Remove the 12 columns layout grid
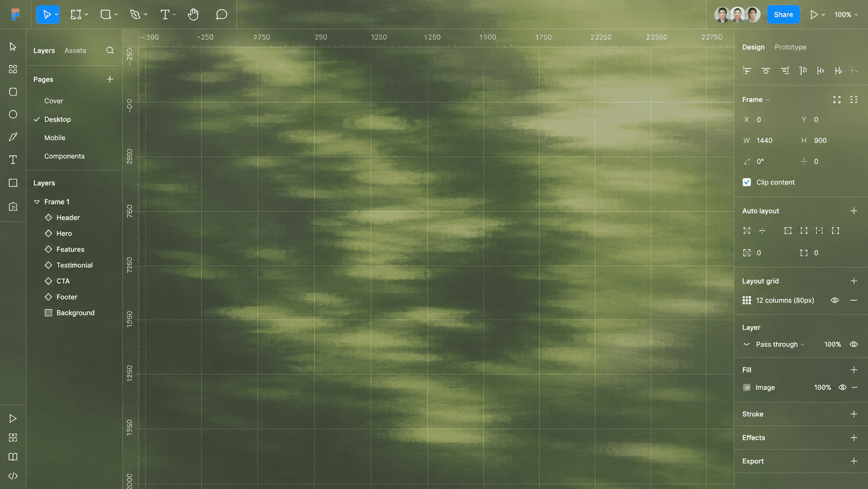 (853, 300)
